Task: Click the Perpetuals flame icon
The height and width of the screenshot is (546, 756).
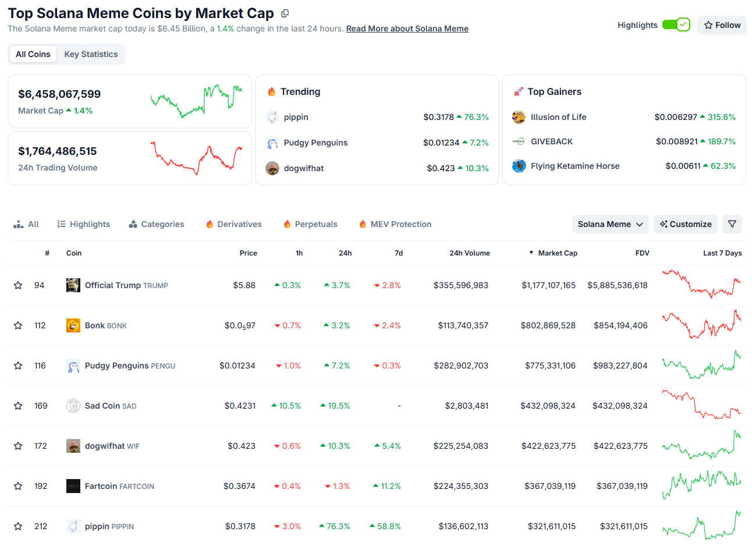Action: click(x=286, y=224)
